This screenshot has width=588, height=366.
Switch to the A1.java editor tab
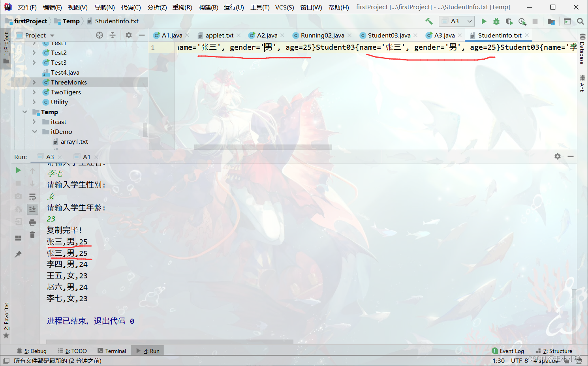(x=172, y=35)
